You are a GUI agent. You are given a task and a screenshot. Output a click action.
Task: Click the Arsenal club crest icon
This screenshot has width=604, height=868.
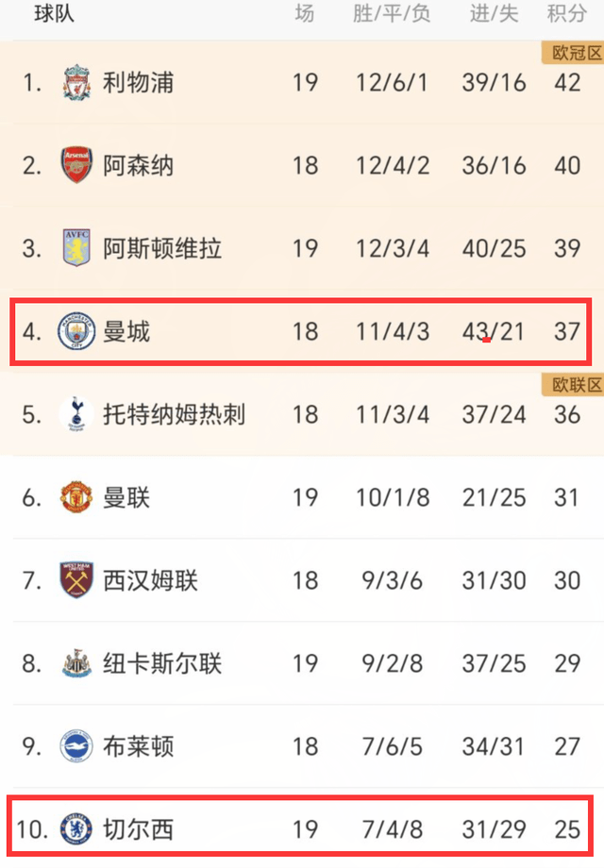pyautogui.click(x=75, y=166)
